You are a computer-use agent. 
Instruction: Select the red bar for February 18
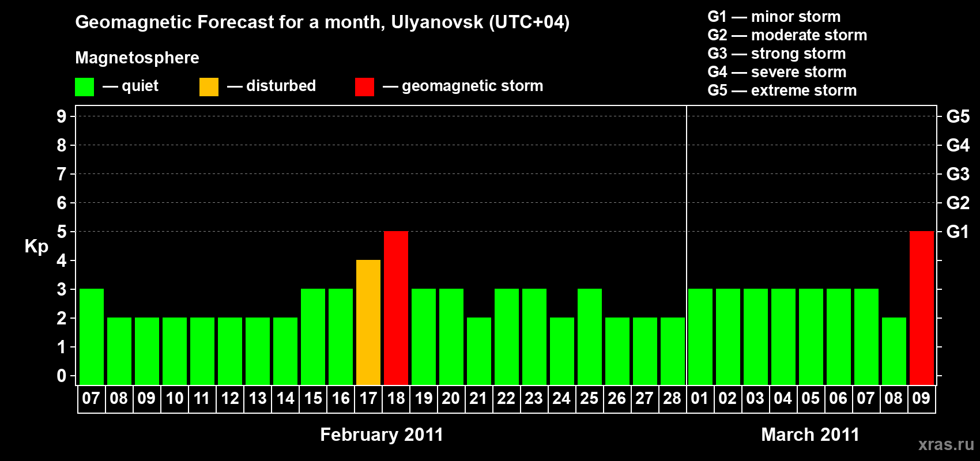[x=396, y=308]
